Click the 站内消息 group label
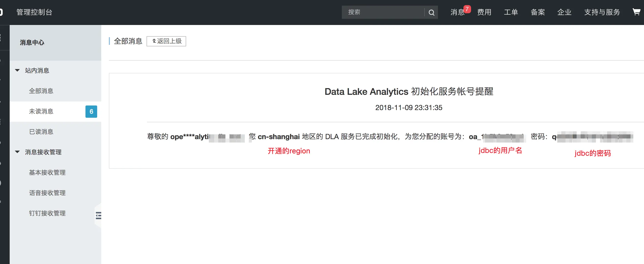The height and width of the screenshot is (264, 644). click(37, 71)
